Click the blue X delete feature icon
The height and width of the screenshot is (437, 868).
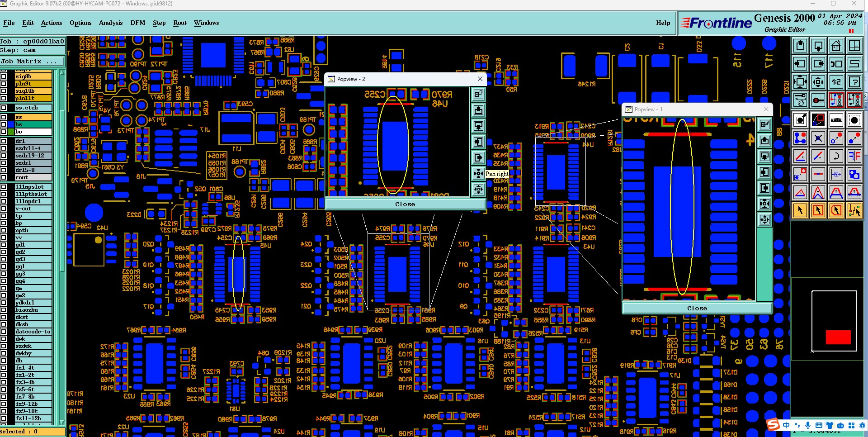click(x=818, y=138)
